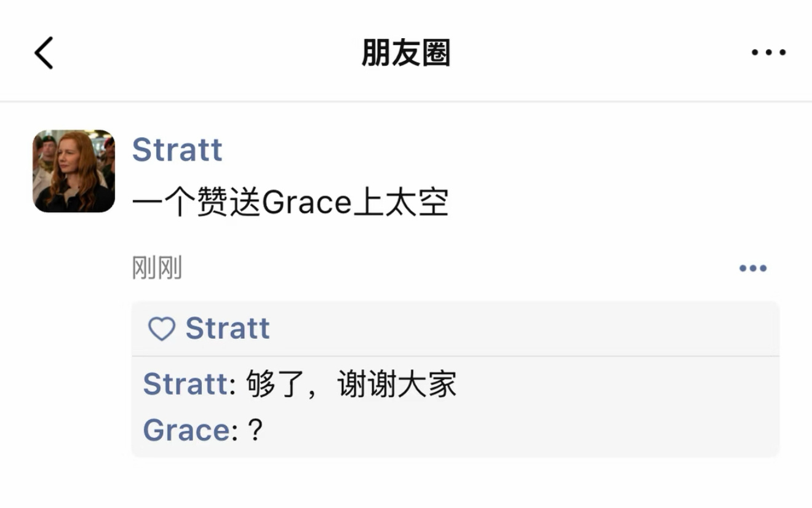
Task: Open more actions from the header ellipsis
Action: click(768, 52)
